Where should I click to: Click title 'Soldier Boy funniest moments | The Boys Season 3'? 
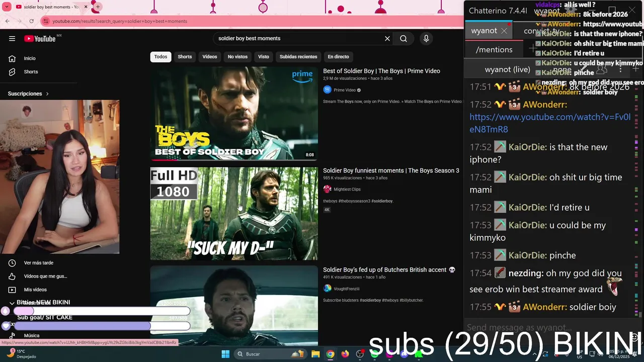pyautogui.click(x=391, y=170)
